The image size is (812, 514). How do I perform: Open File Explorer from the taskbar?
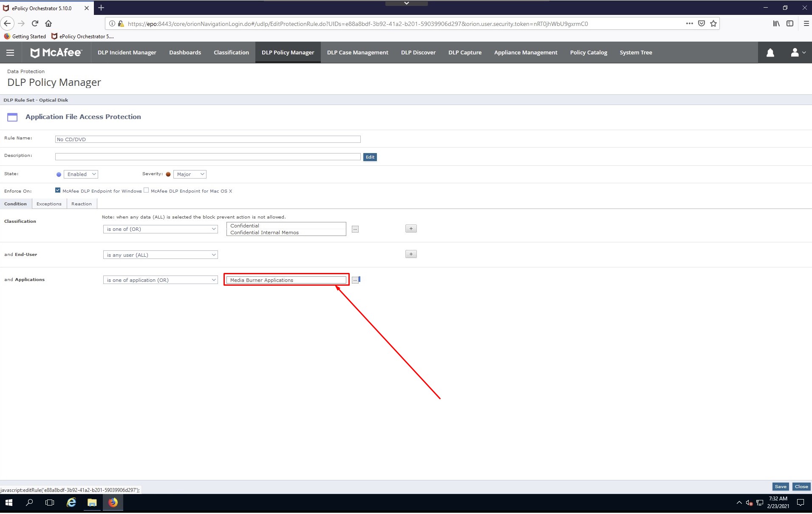point(92,503)
